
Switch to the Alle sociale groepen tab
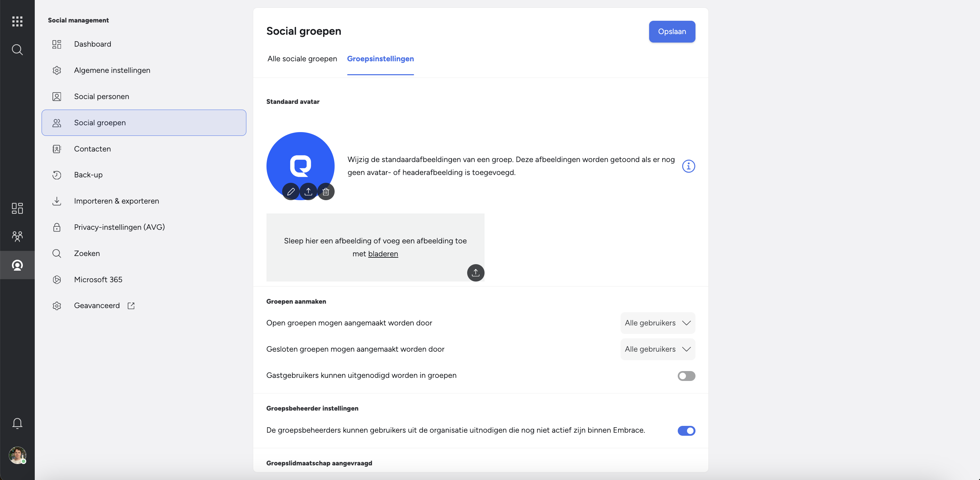(302, 59)
